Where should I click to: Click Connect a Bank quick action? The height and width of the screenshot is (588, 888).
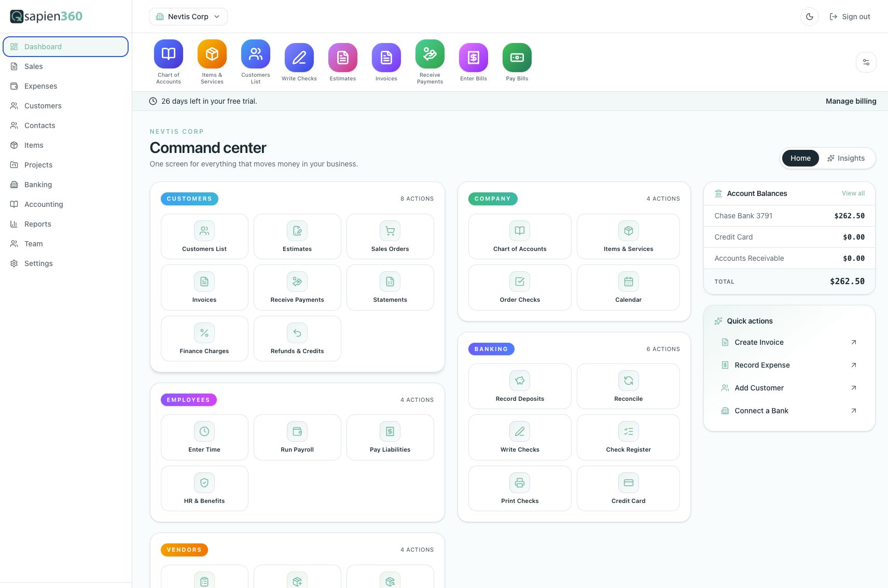(x=789, y=411)
